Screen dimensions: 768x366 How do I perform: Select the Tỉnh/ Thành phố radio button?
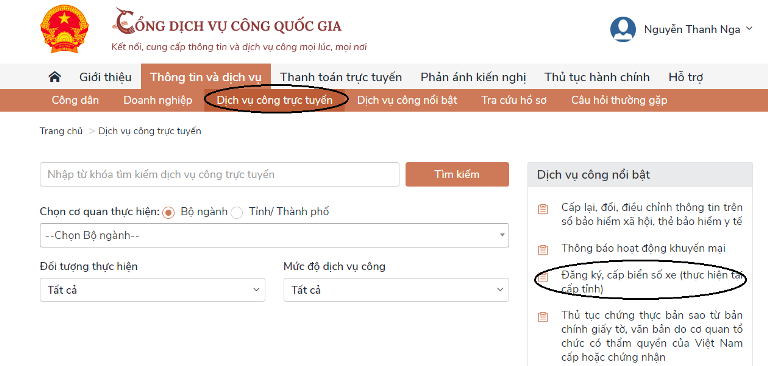[x=237, y=213]
